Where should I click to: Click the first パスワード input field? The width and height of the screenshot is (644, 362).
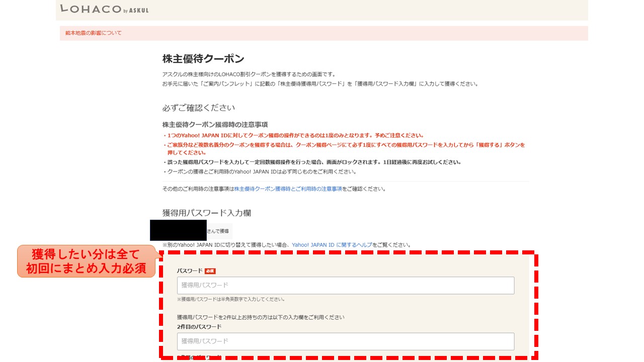(346, 285)
